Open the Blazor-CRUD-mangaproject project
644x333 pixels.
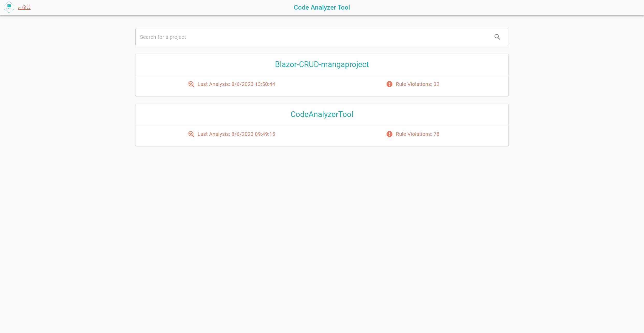(x=322, y=64)
